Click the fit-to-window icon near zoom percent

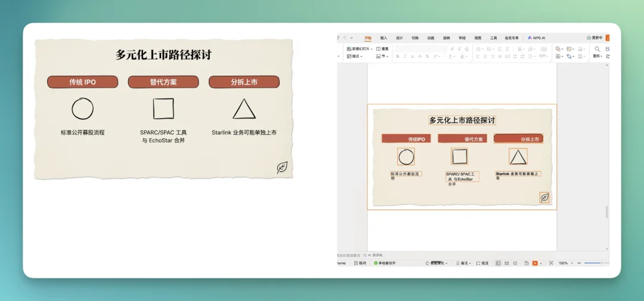pos(551,263)
